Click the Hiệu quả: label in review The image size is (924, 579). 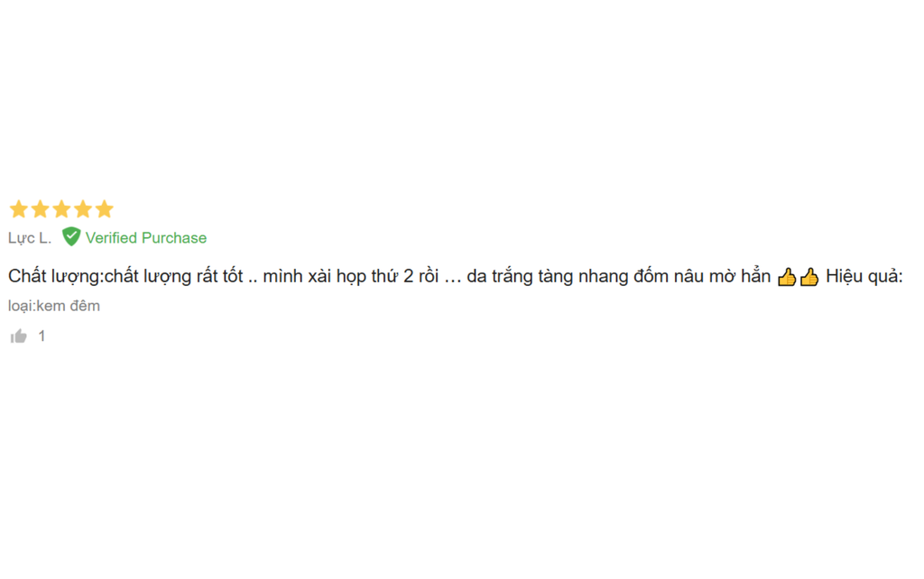coord(864,276)
